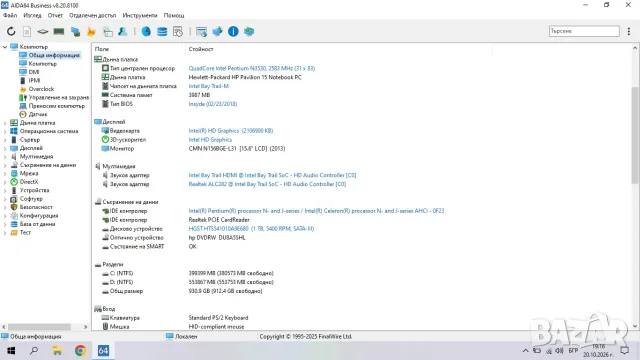Expand the Дънна платка tree node

5,123
